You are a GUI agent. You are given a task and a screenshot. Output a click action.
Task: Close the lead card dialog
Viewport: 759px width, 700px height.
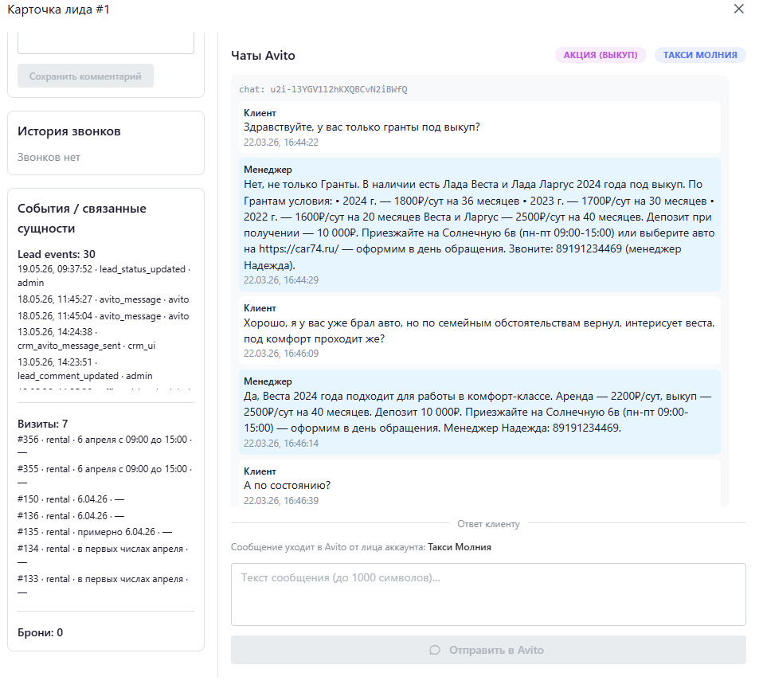[738, 9]
